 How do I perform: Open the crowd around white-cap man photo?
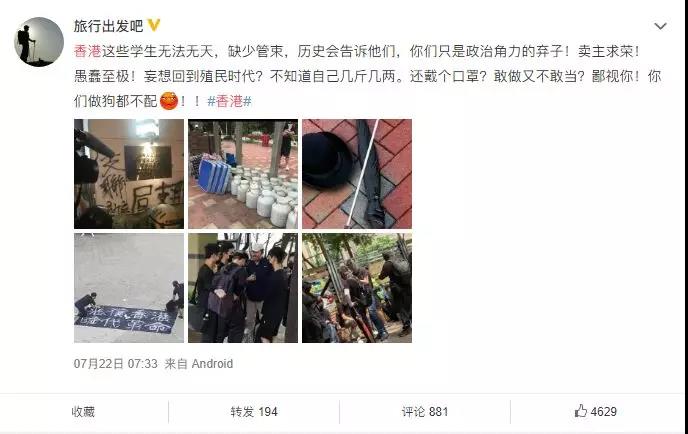pyautogui.click(x=243, y=288)
